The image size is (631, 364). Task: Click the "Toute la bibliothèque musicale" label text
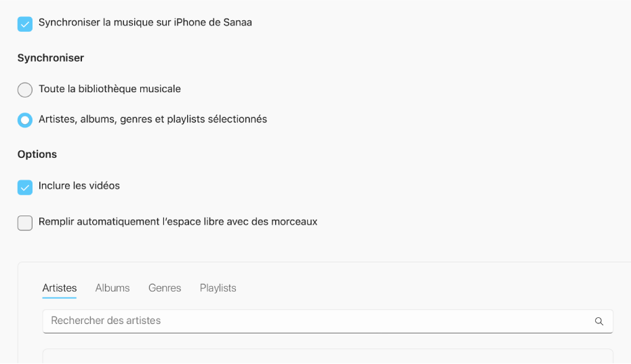click(x=110, y=89)
